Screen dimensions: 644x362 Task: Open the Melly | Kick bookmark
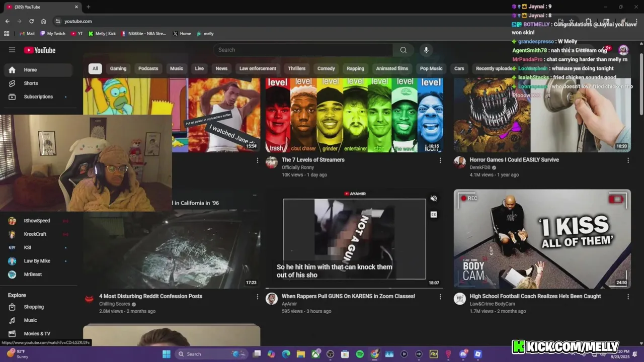[x=102, y=34]
